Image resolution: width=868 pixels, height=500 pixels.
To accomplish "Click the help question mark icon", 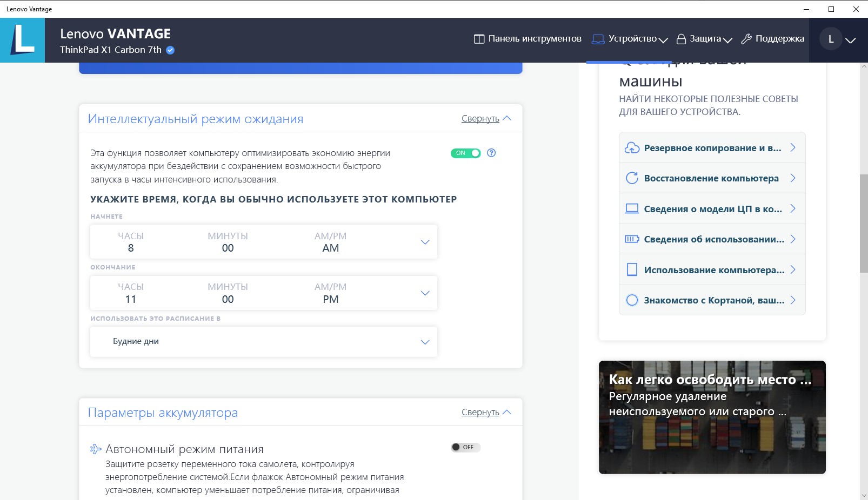I will [x=491, y=153].
